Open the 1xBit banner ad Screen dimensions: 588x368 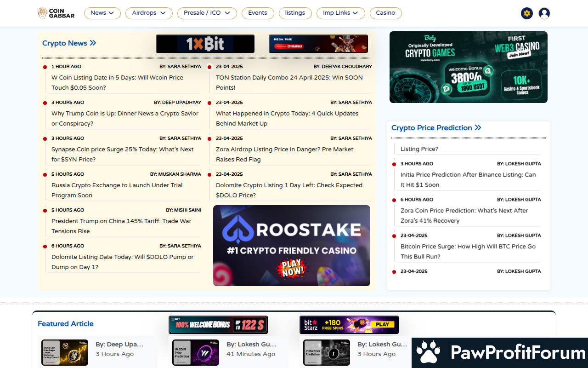(x=205, y=44)
